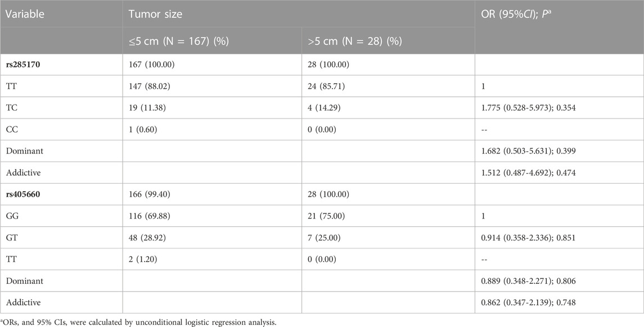Select odds ratio 1.682 (0.503-5.631); 0.399

pos(528,151)
